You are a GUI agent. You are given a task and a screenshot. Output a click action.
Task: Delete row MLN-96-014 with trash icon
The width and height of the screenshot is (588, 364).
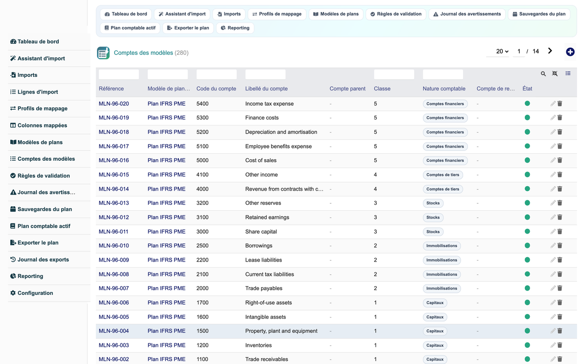coord(560,189)
